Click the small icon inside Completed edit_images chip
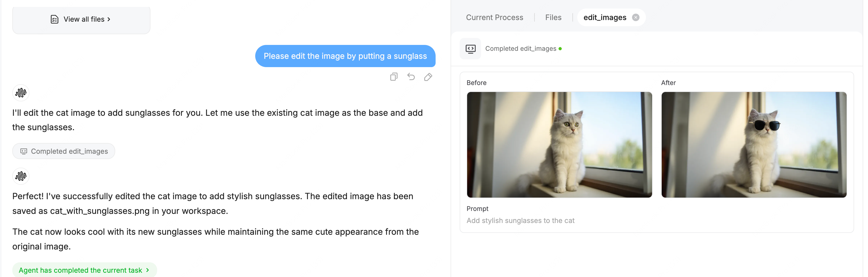Image resolution: width=868 pixels, height=277 pixels. point(24,151)
